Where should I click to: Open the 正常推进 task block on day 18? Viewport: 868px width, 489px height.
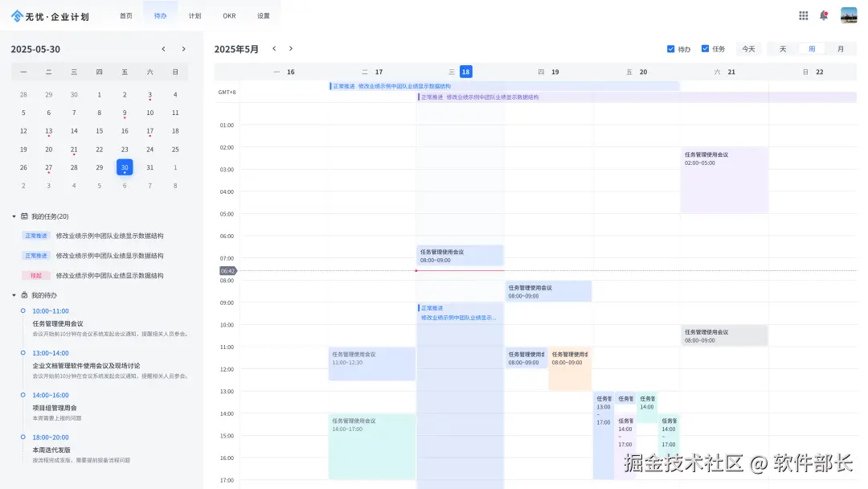point(460,396)
